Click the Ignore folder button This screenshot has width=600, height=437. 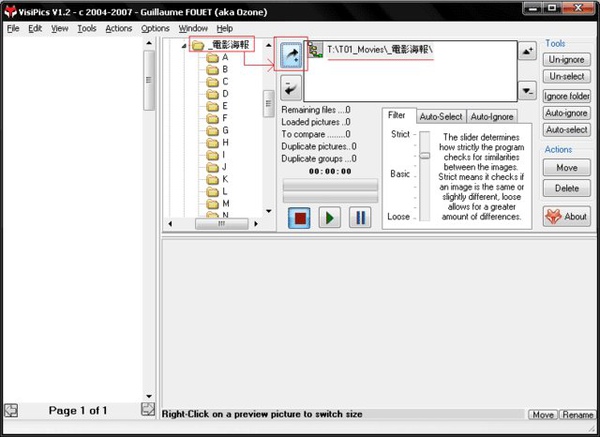pos(566,96)
